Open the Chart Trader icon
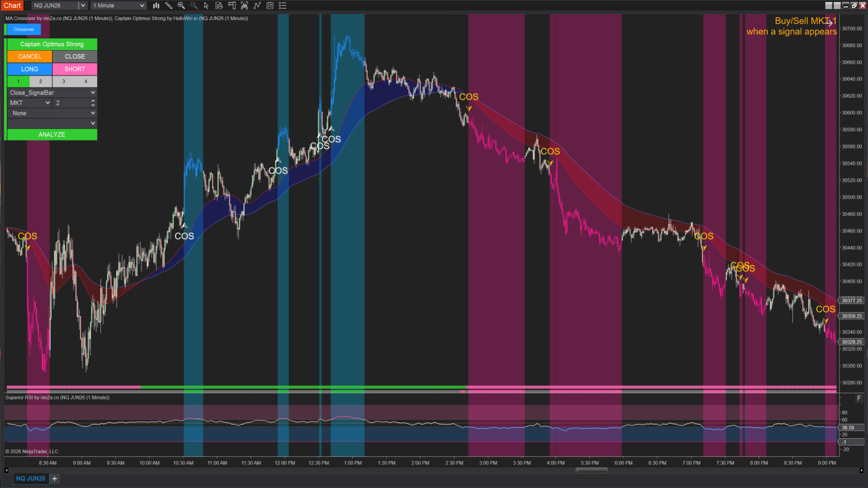868x488 pixels. (232, 5)
